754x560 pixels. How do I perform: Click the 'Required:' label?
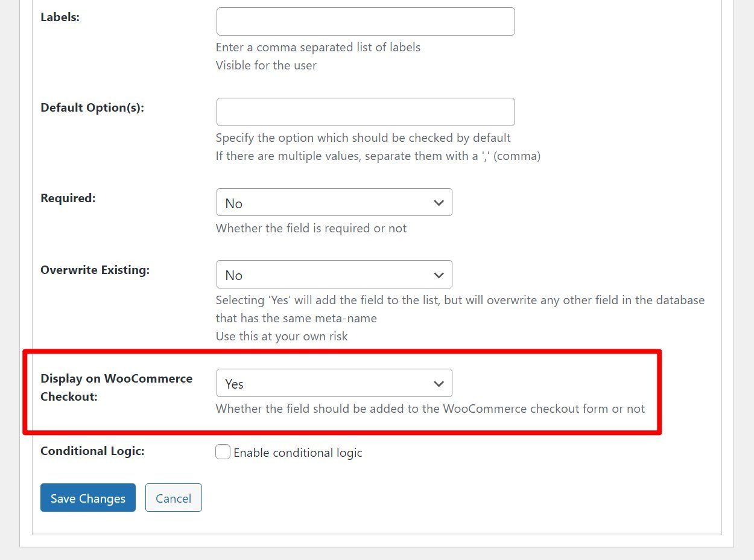(68, 197)
